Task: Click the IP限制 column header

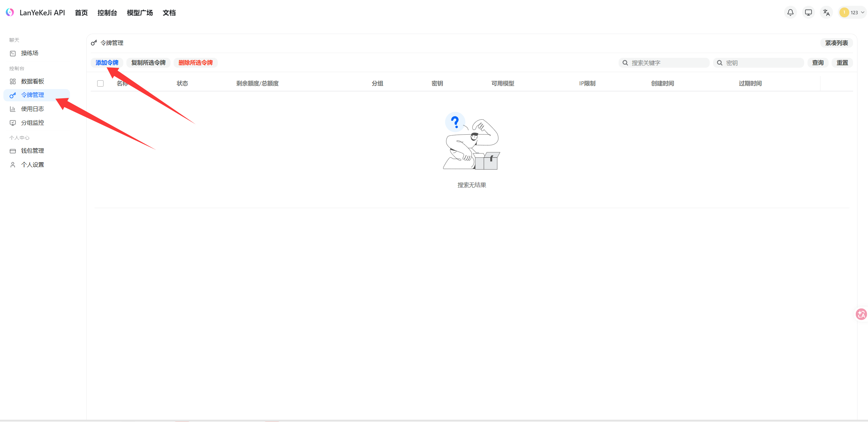Action: coord(587,84)
